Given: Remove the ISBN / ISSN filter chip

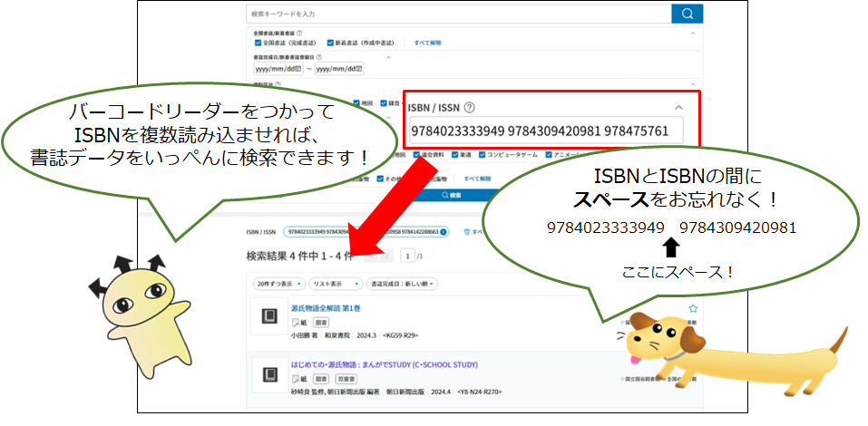Looking at the screenshot, I should 443,232.
